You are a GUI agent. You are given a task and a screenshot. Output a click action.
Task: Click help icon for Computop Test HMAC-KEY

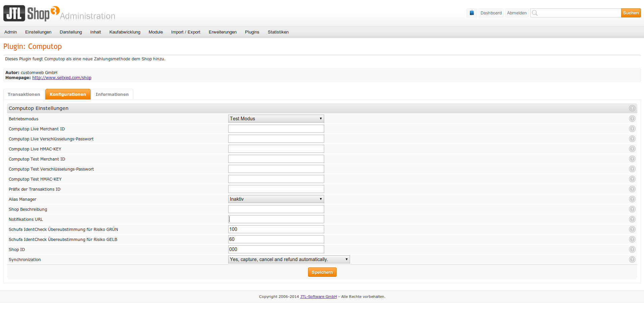632,179
